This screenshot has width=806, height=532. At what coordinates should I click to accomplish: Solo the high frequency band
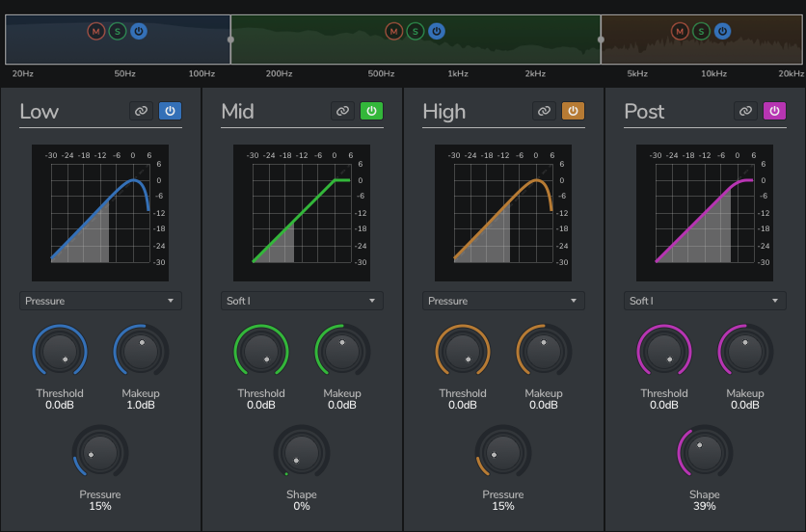coord(701,32)
